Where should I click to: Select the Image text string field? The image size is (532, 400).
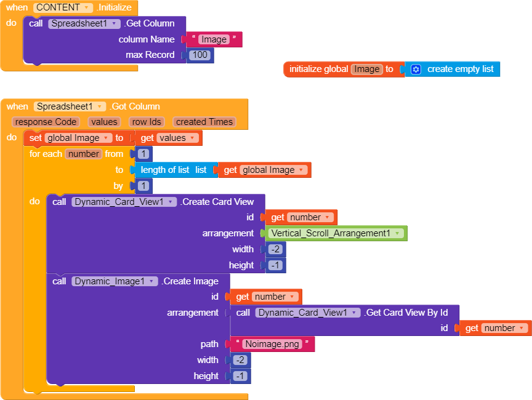[214, 39]
